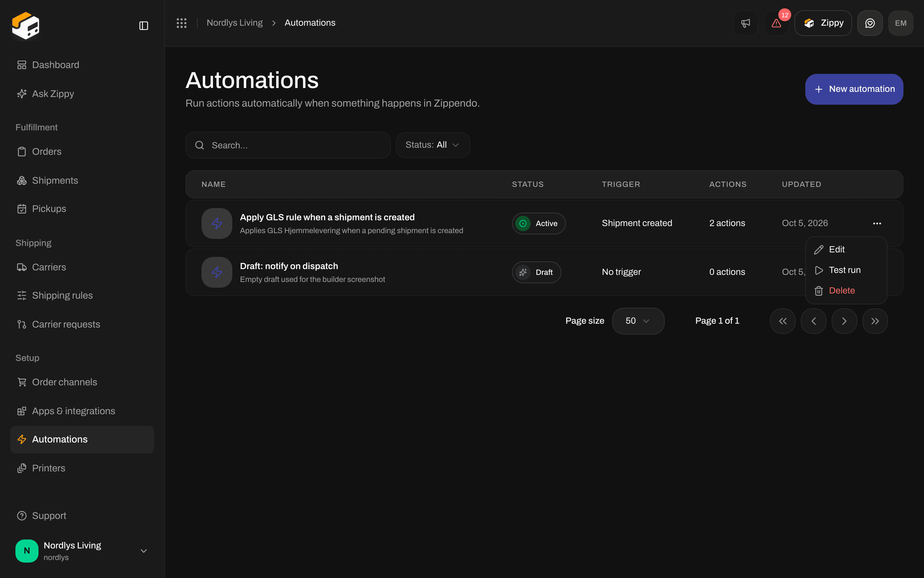Expand the Nordlys Living workspace switcher
The width and height of the screenshot is (924, 578).
82,551
